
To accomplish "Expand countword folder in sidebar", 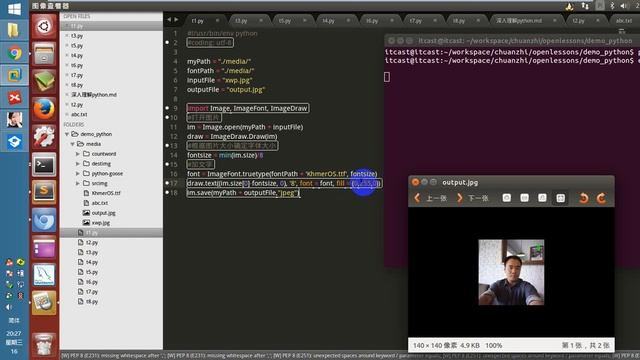I will coord(78,154).
